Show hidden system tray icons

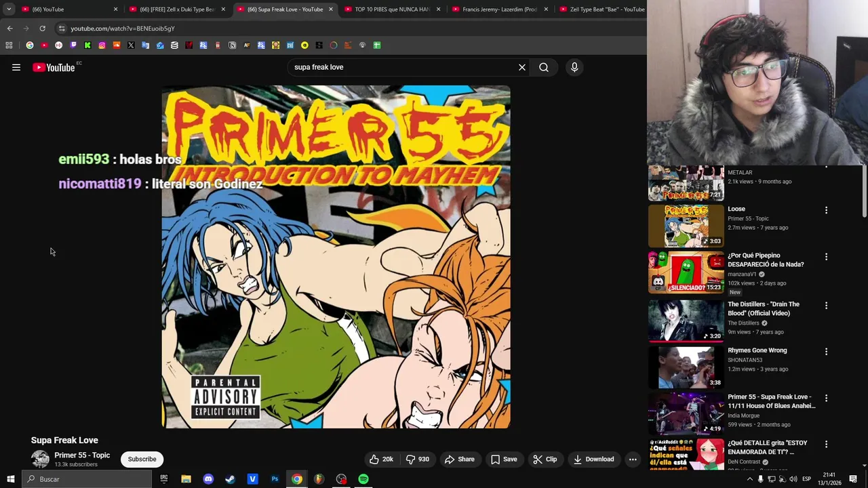(x=749, y=479)
